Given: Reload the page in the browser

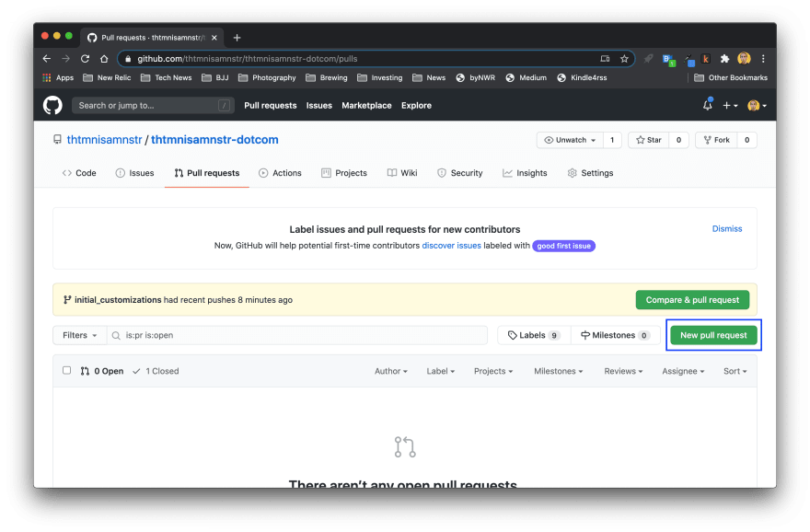Looking at the screenshot, I should [85, 58].
